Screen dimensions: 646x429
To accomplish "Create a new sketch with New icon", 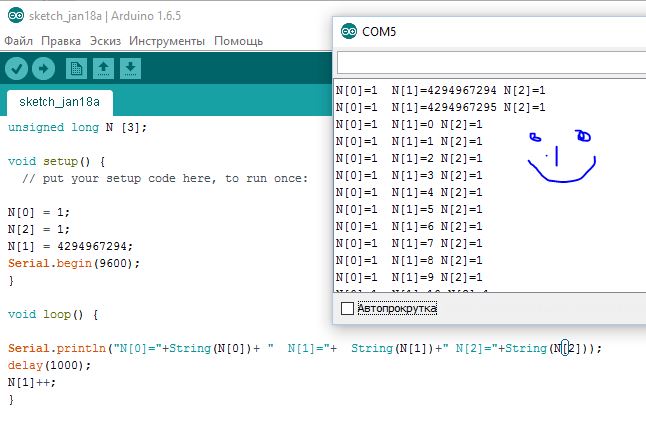I will click(76, 68).
